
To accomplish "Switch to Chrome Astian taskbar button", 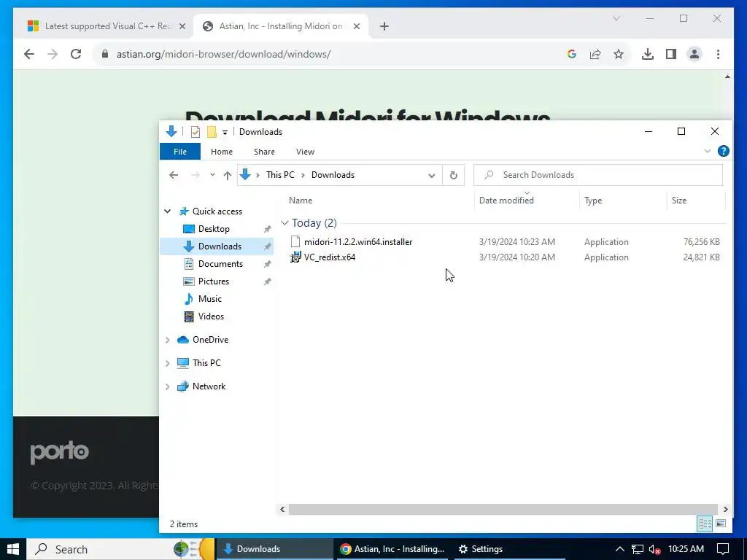I will tap(392, 549).
